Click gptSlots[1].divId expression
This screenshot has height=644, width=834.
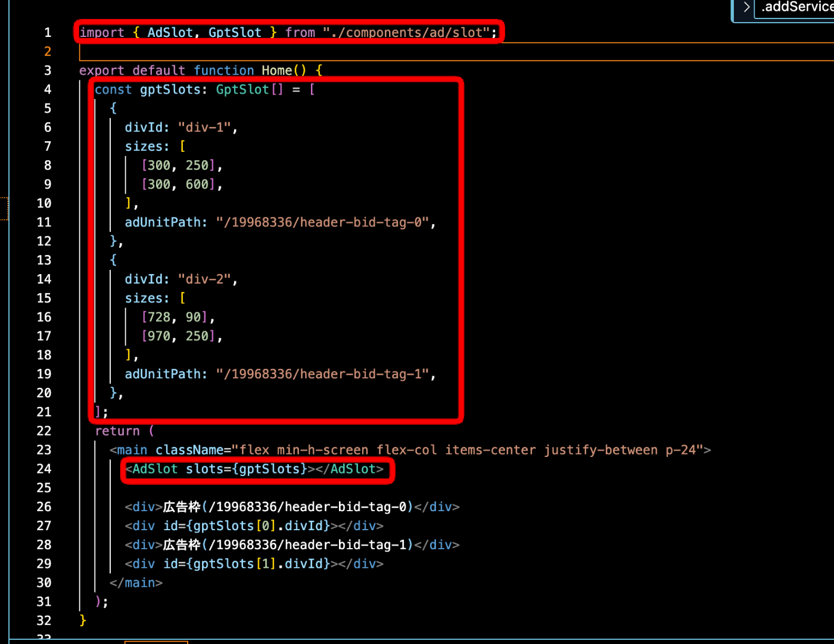pyautogui.click(x=262, y=564)
